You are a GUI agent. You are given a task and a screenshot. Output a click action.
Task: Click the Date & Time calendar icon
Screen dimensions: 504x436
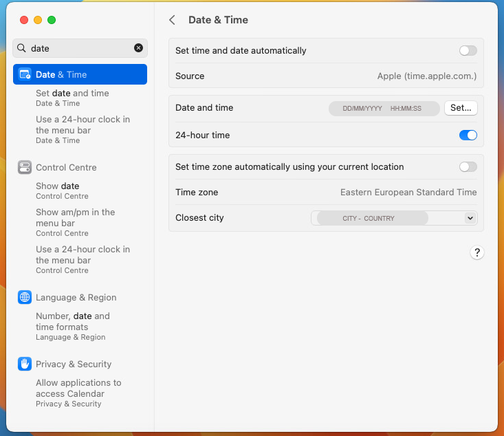pos(25,74)
